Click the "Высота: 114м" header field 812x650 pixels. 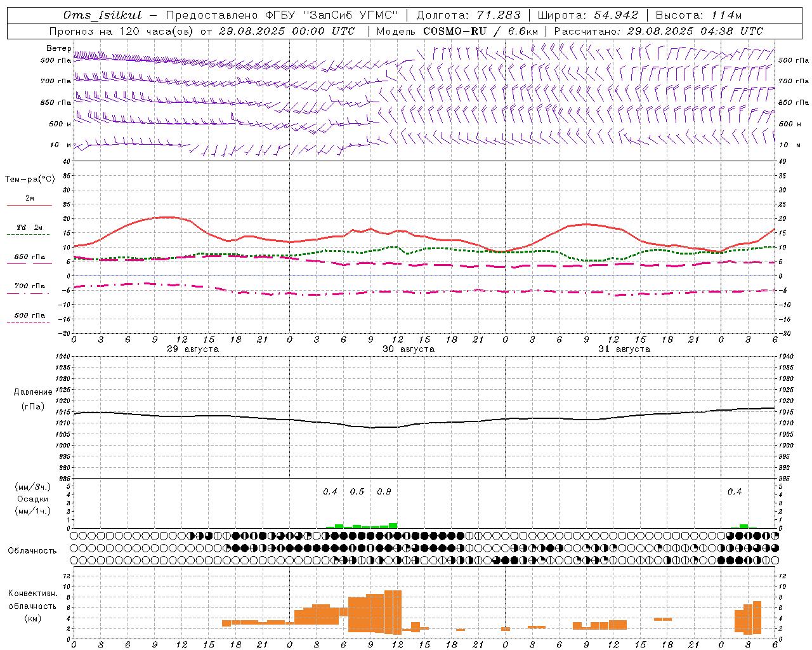[698, 15]
